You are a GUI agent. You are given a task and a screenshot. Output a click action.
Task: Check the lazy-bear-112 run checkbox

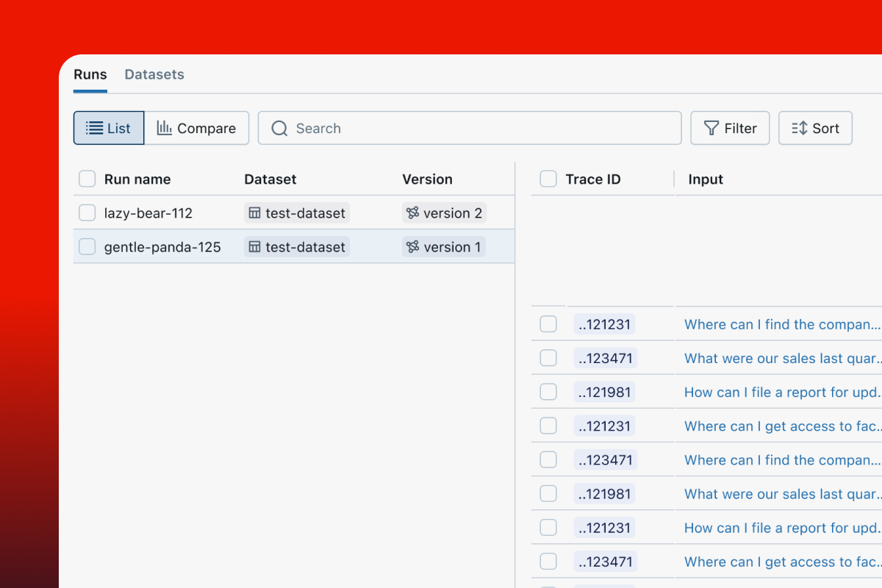87,213
